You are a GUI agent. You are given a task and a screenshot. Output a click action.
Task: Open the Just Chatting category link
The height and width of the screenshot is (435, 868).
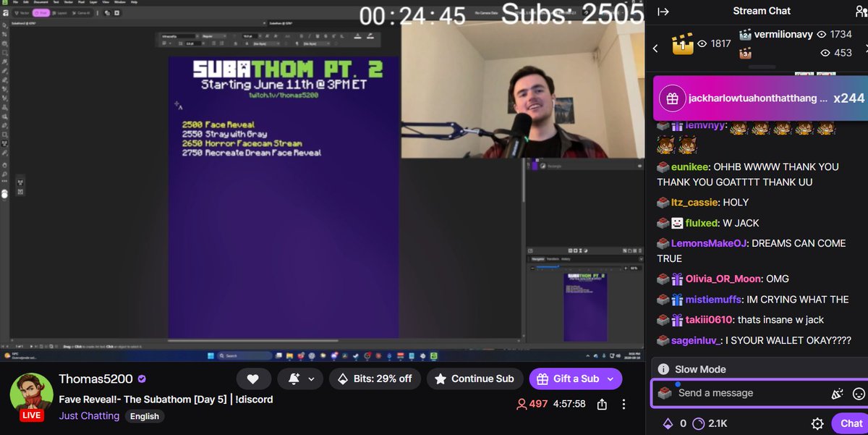click(89, 416)
